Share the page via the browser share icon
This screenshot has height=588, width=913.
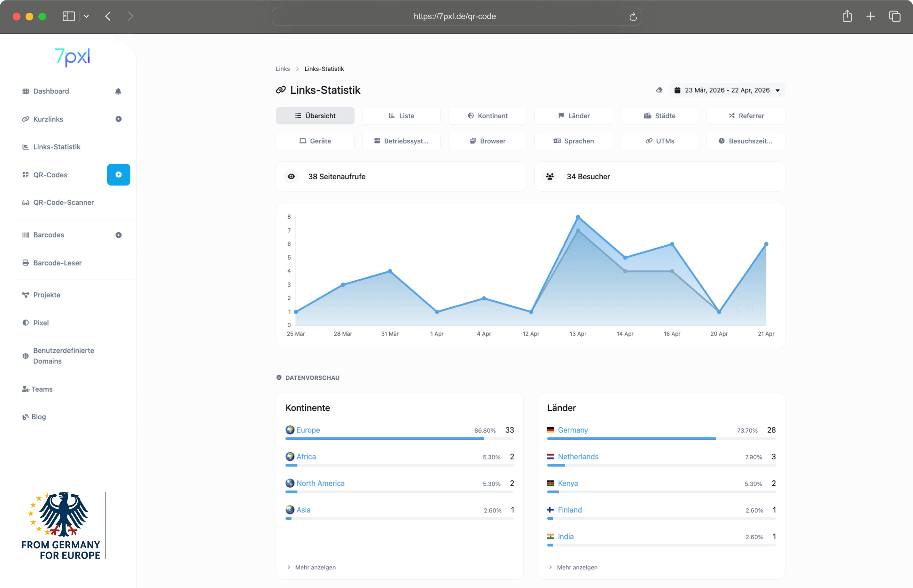point(847,16)
